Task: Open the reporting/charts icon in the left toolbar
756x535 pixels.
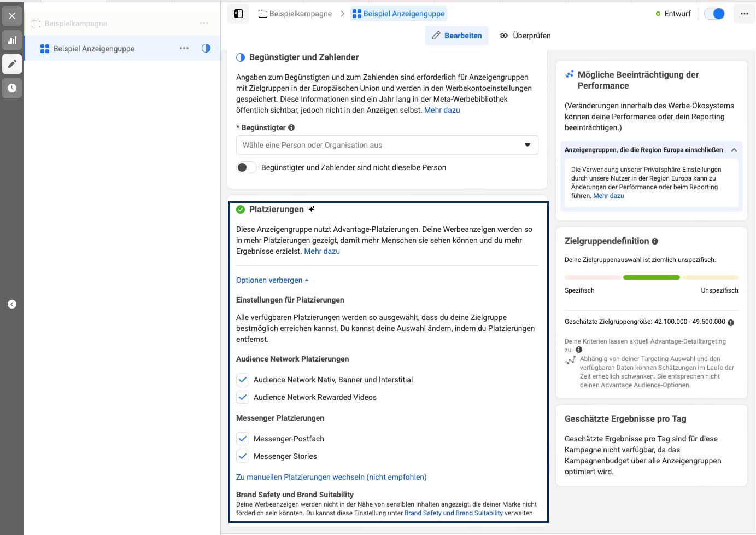Action: [12, 40]
